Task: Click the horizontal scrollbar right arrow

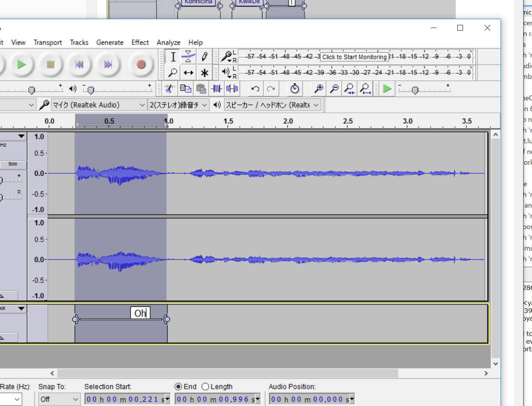Action: coord(486,373)
